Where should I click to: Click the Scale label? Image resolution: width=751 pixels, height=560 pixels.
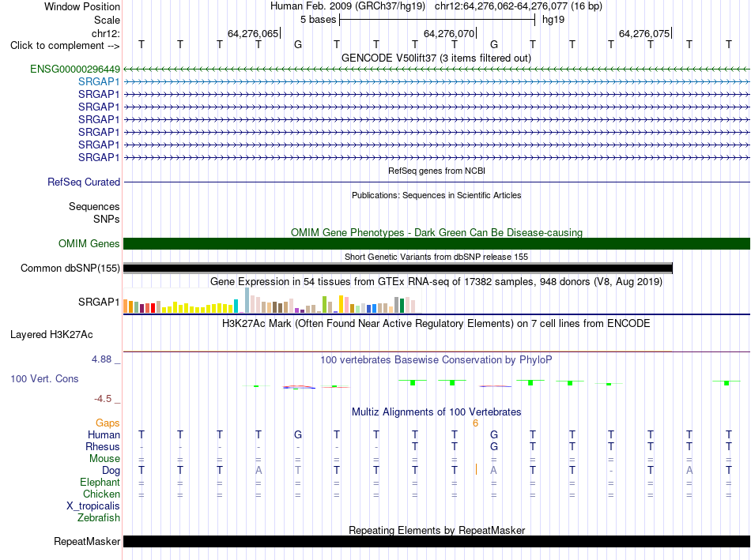[108, 20]
